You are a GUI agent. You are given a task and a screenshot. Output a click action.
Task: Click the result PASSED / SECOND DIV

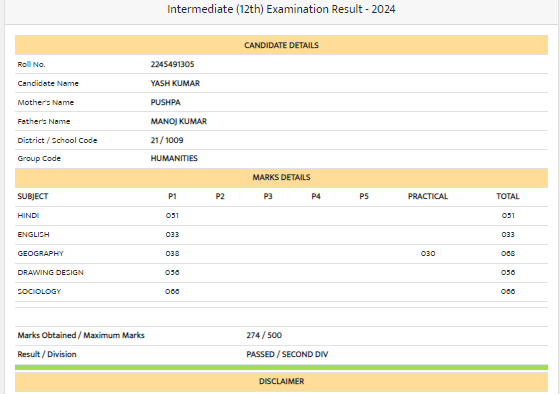click(287, 354)
